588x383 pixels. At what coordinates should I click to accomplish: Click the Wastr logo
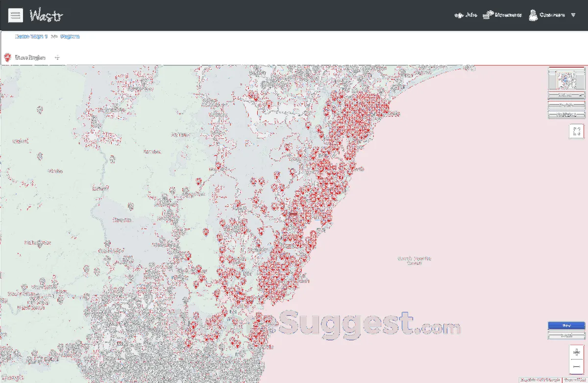46,15
